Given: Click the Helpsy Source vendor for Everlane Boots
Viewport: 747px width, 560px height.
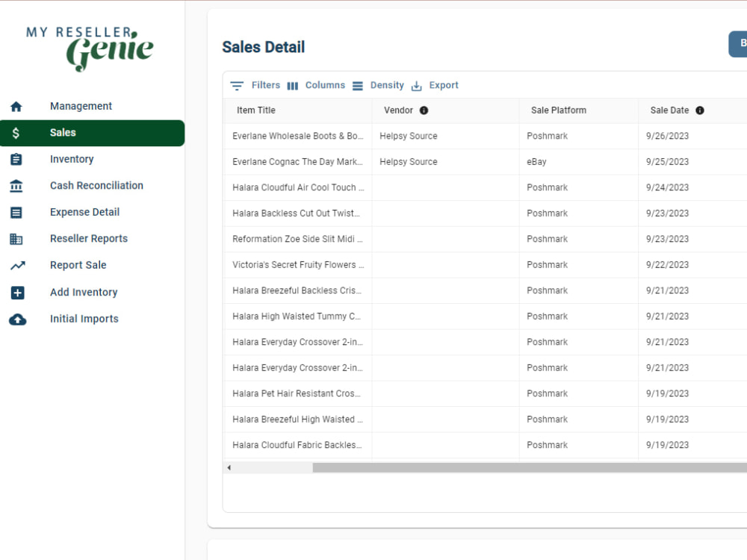Looking at the screenshot, I should (445, 136).
